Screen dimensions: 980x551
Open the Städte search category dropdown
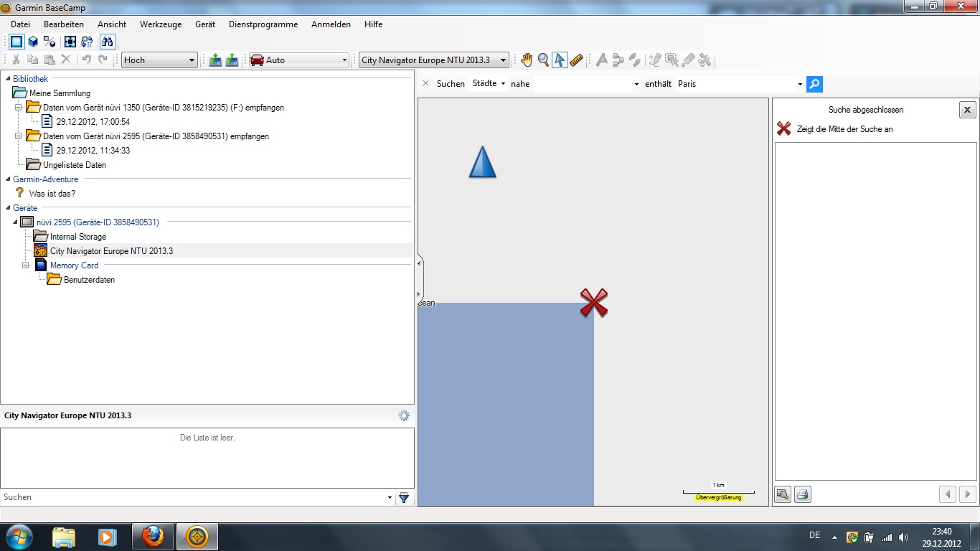pos(489,83)
